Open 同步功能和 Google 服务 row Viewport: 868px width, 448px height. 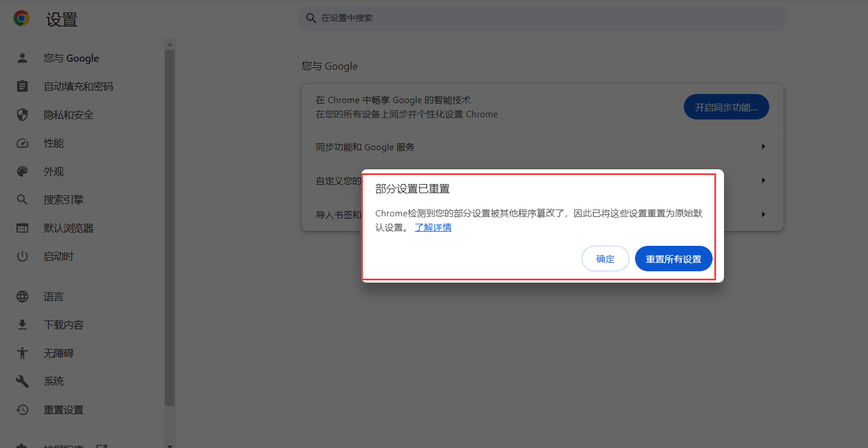pos(543,147)
